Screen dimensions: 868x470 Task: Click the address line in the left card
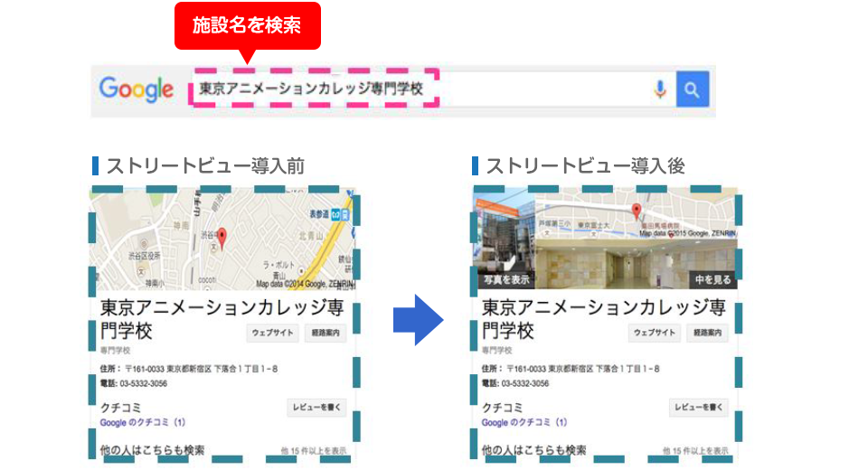tap(189, 369)
